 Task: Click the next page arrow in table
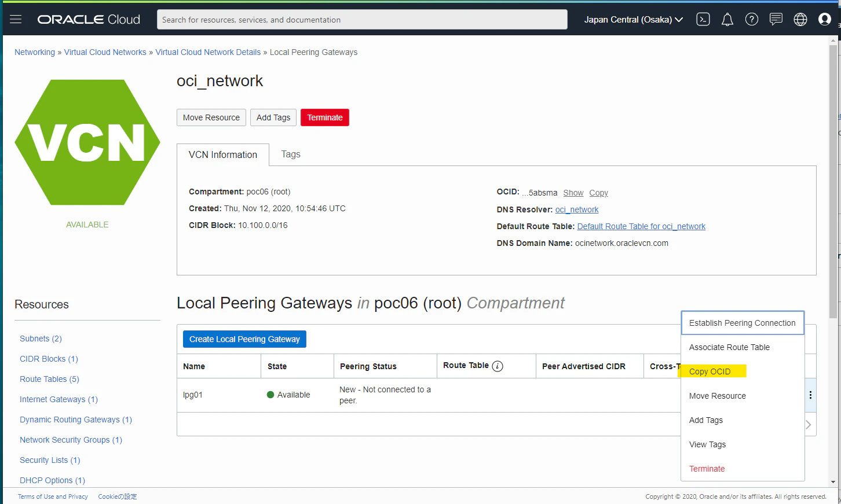click(809, 425)
